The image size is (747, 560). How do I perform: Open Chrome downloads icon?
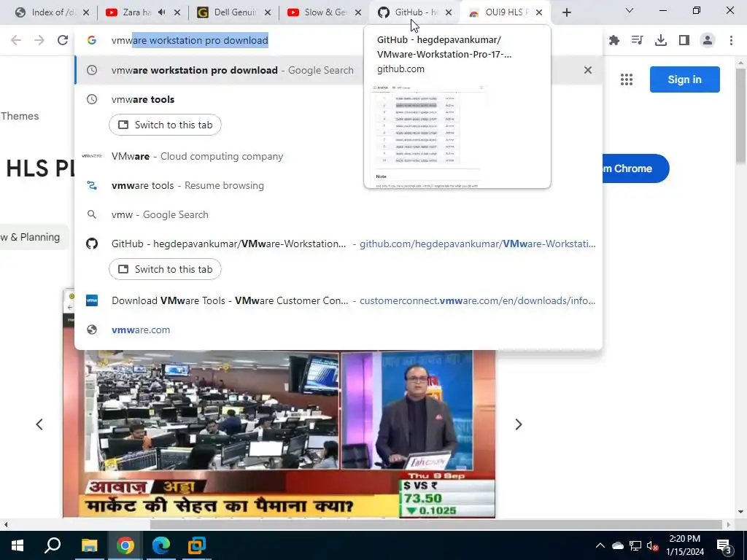tap(661, 41)
